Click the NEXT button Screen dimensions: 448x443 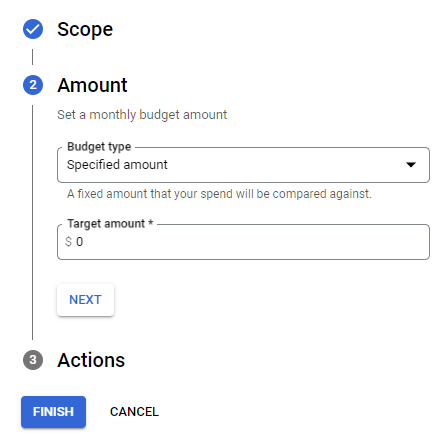[x=85, y=300]
